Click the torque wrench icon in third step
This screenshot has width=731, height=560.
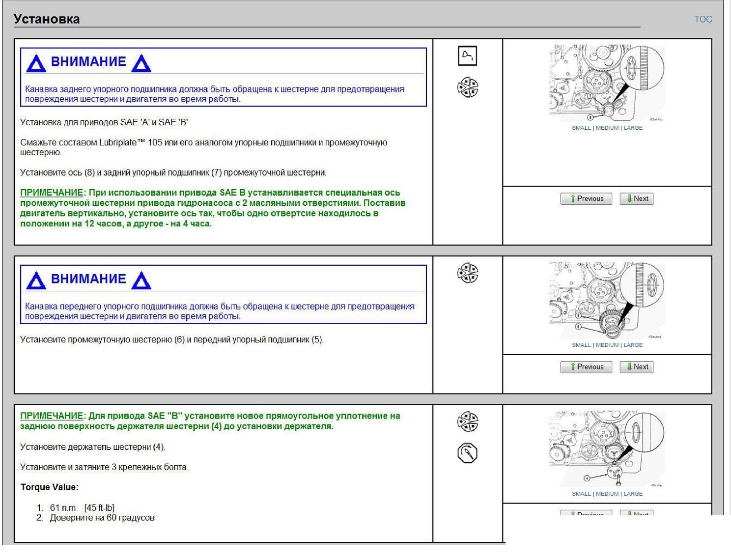pyautogui.click(x=467, y=453)
